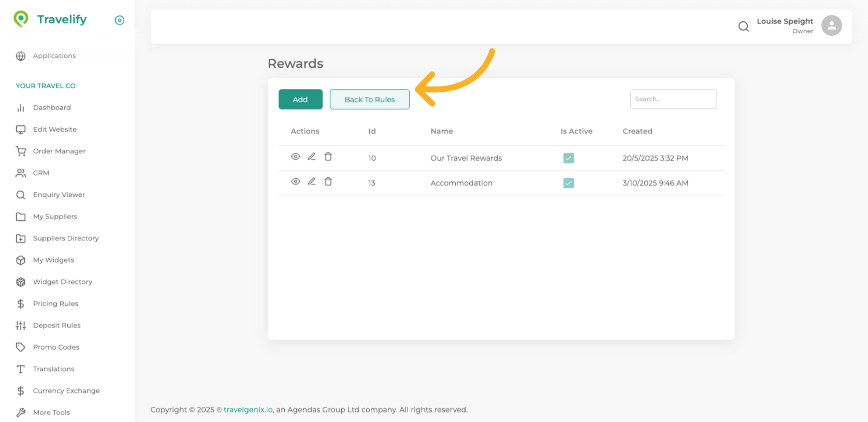Collapse the sidebar using the circle toggle icon
Viewport: 868px width, 422px height.
[119, 20]
